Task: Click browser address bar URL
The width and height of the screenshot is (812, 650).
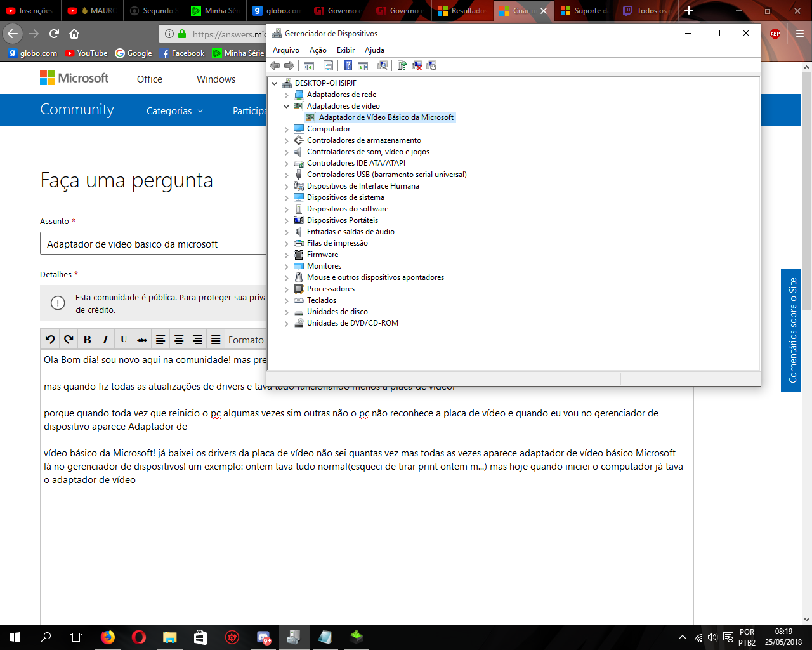Action: (228, 34)
